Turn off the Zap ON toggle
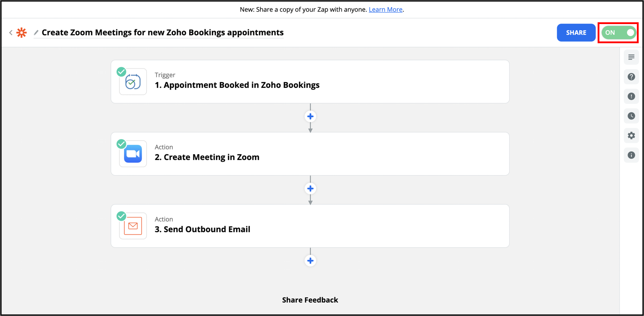 tap(619, 33)
